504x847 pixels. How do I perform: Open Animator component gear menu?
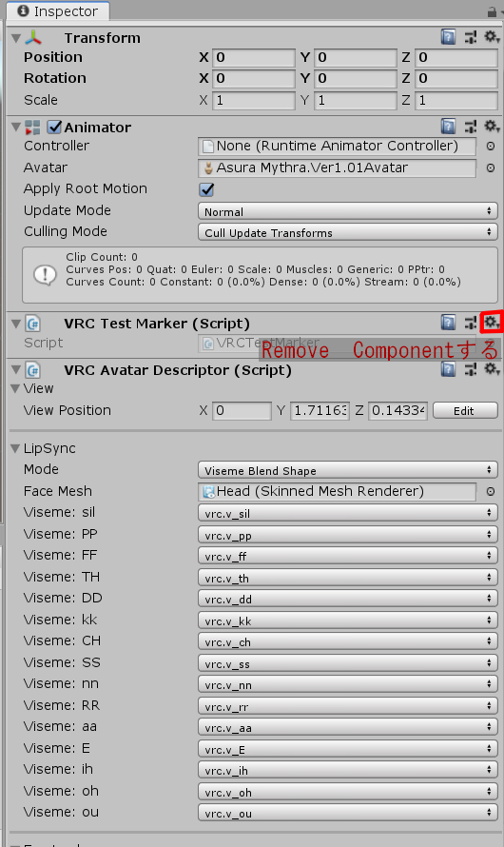pyautogui.click(x=492, y=127)
